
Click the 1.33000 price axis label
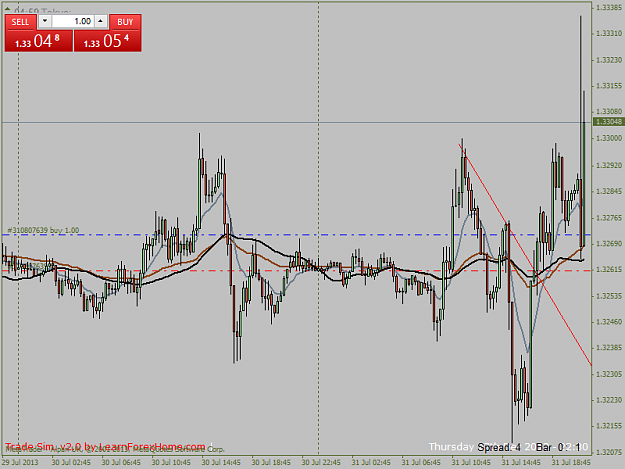click(x=609, y=138)
